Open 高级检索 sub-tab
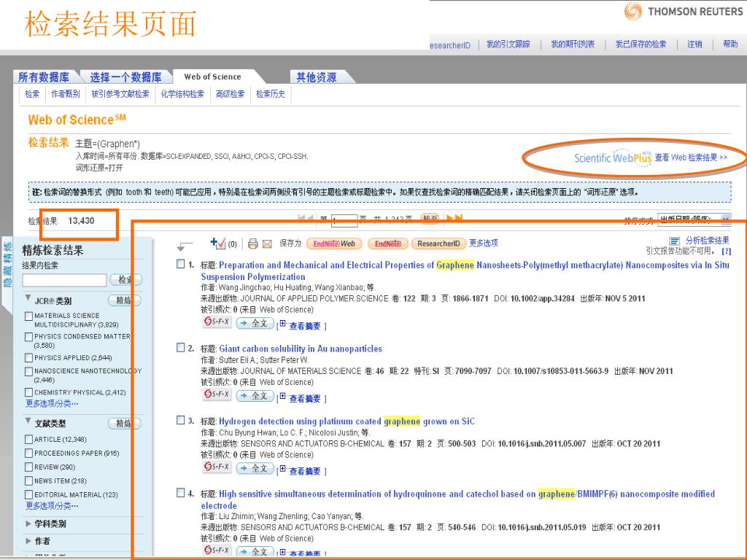This screenshot has width=747, height=560. coord(230,94)
